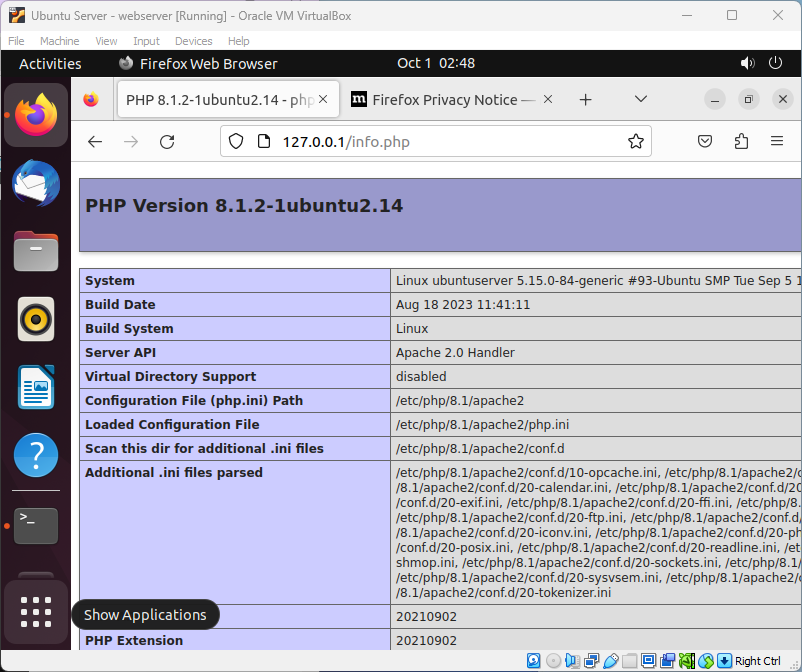Screen dimensions: 802x672
Task: Open the Firefox Web Browser app menu
Action: 198,63
